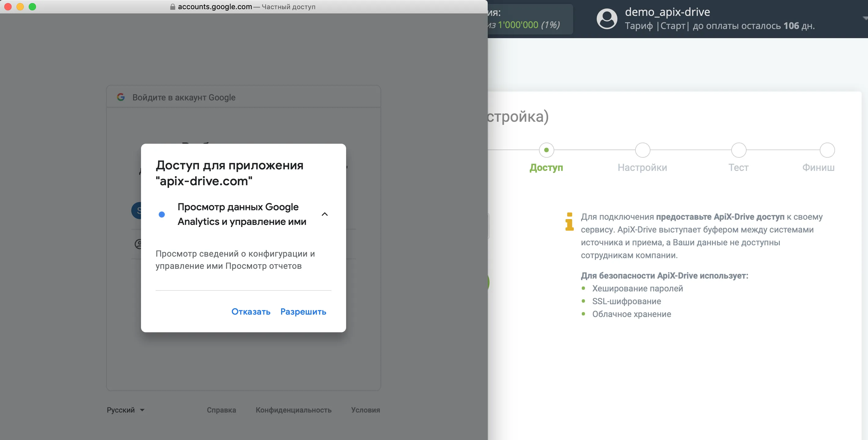
Task: Click Разрешить to allow access
Action: click(303, 312)
